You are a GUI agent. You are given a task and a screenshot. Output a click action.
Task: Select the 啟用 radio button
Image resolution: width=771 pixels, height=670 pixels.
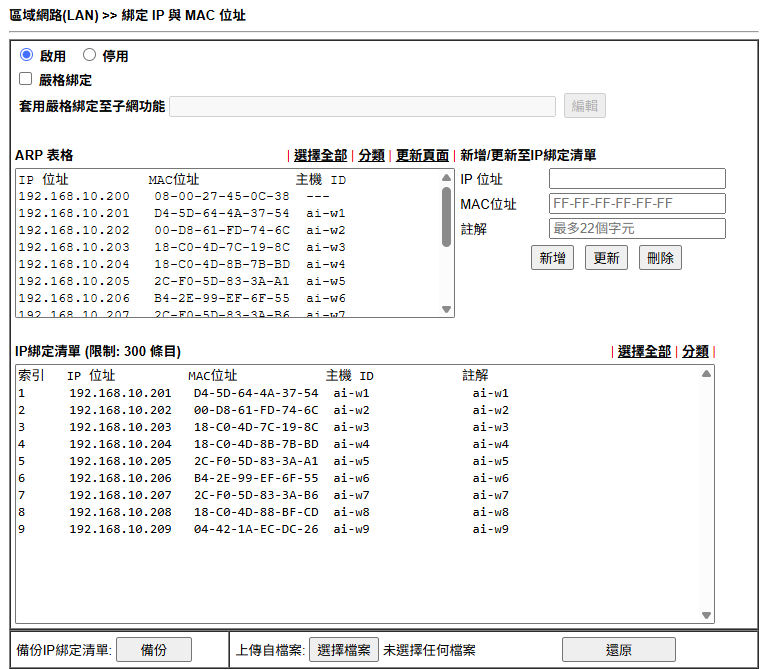click(26, 56)
